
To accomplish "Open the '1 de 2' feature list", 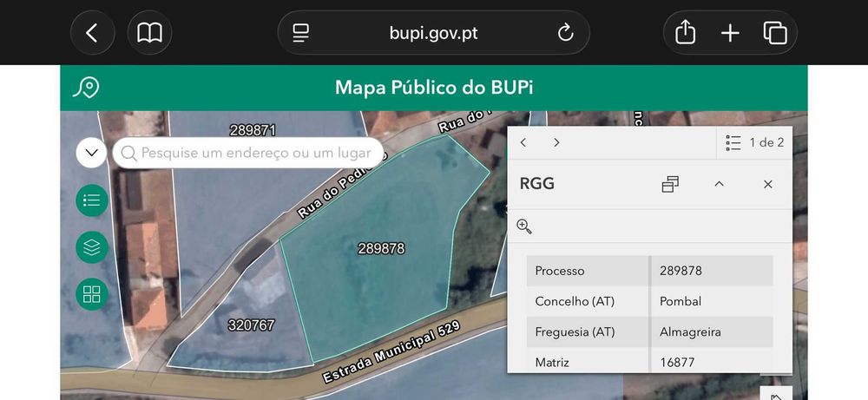I will pos(754,143).
